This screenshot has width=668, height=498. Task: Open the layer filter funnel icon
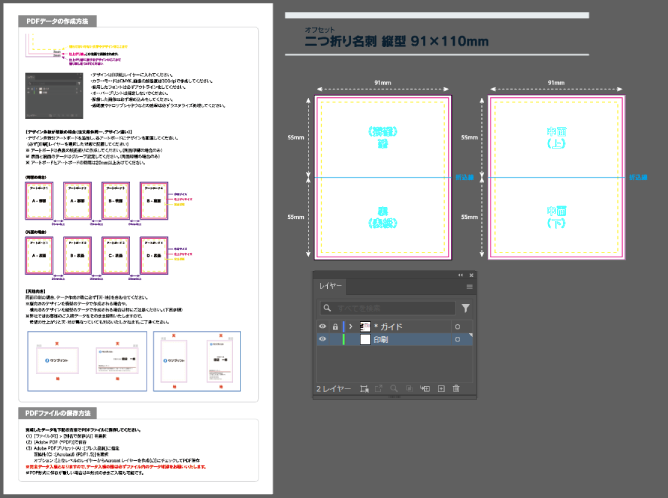tap(465, 308)
